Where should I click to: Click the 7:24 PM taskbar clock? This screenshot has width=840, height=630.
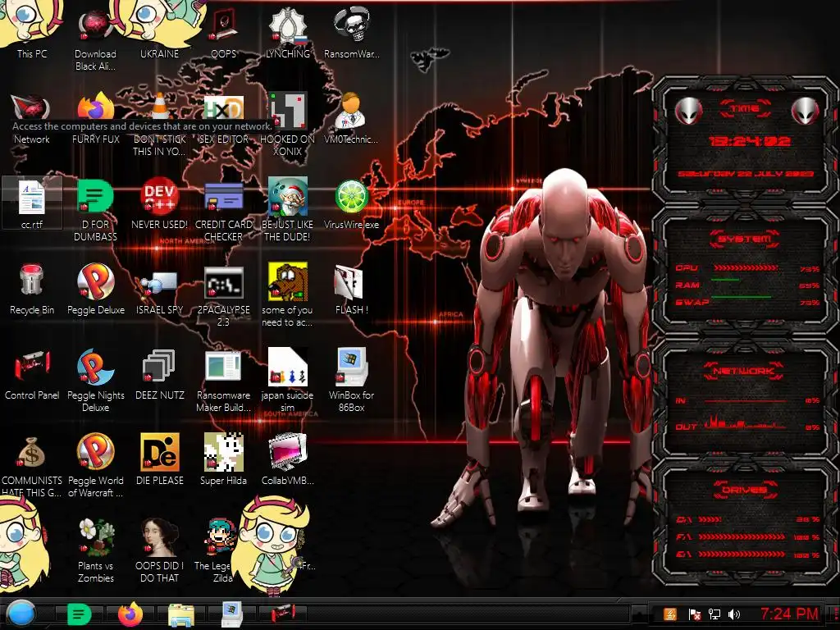pyautogui.click(x=790, y=614)
